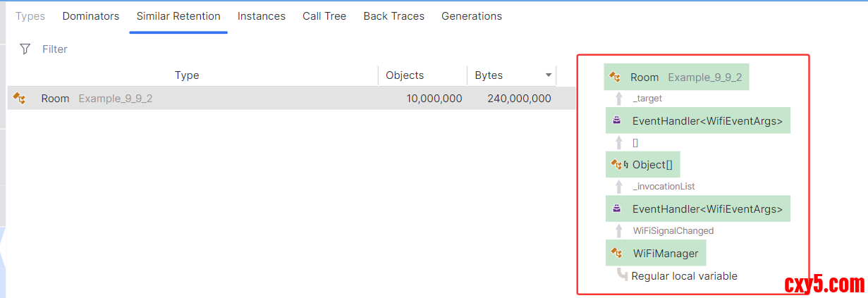Image resolution: width=868 pixels, height=298 pixels.
Task: Switch to the Back Traces tab
Action: [x=394, y=15]
